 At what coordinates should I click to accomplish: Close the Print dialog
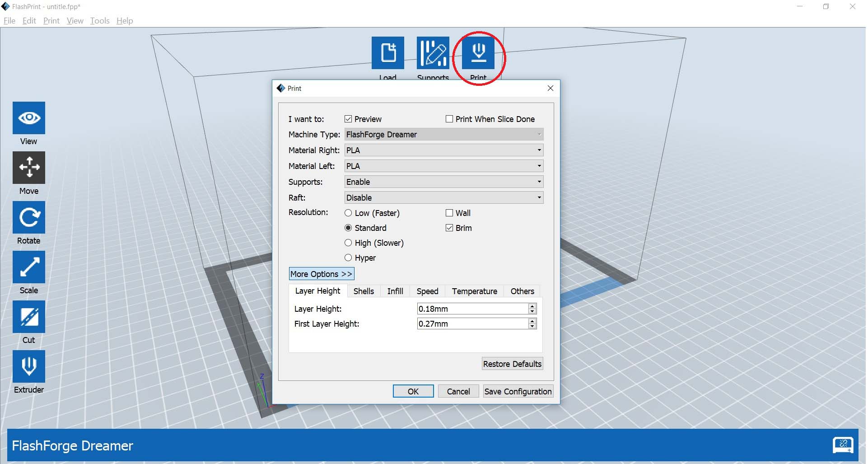(550, 88)
